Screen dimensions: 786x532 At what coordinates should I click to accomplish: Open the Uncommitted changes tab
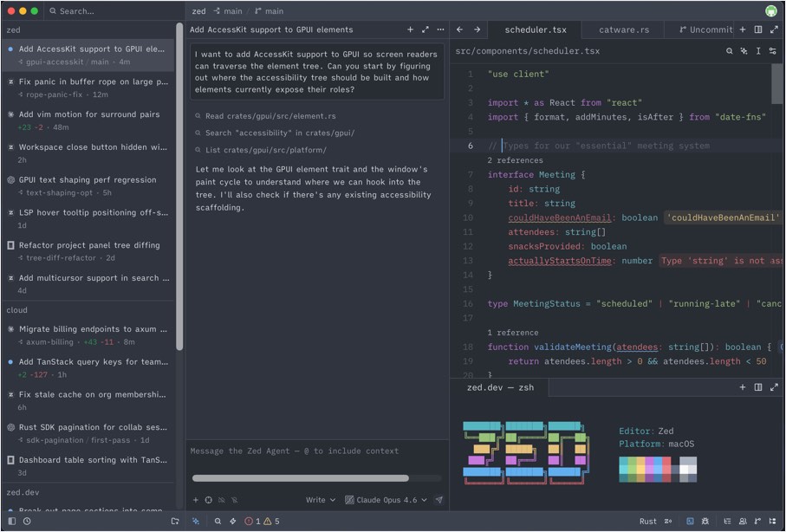tap(705, 29)
